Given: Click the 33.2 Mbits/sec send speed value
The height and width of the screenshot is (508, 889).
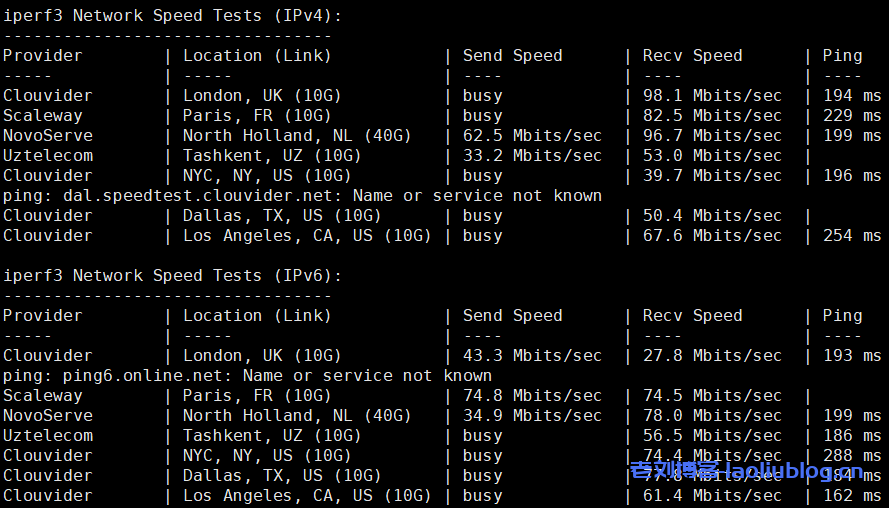Looking at the screenshot, I should pos(532,155).
